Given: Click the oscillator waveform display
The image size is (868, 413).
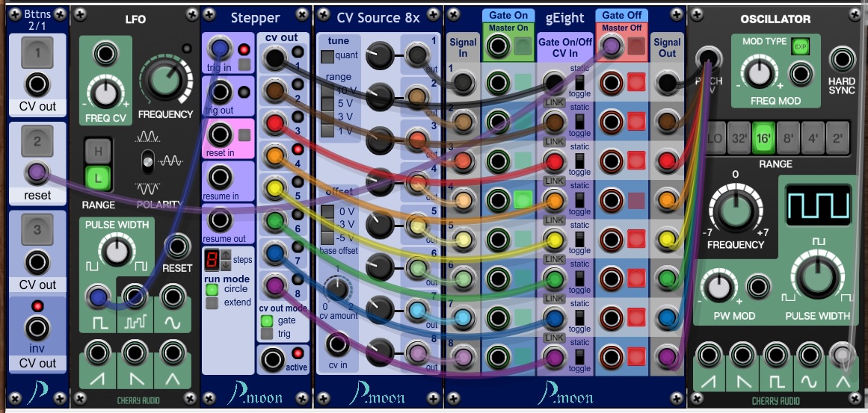Looking at the screenshot, I should 818,203.
